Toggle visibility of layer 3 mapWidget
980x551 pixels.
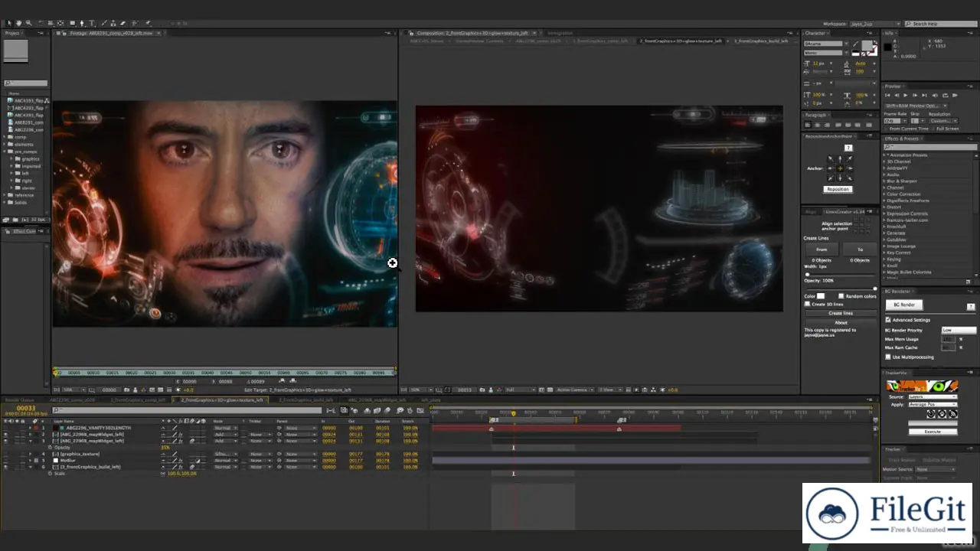point(5,441)
